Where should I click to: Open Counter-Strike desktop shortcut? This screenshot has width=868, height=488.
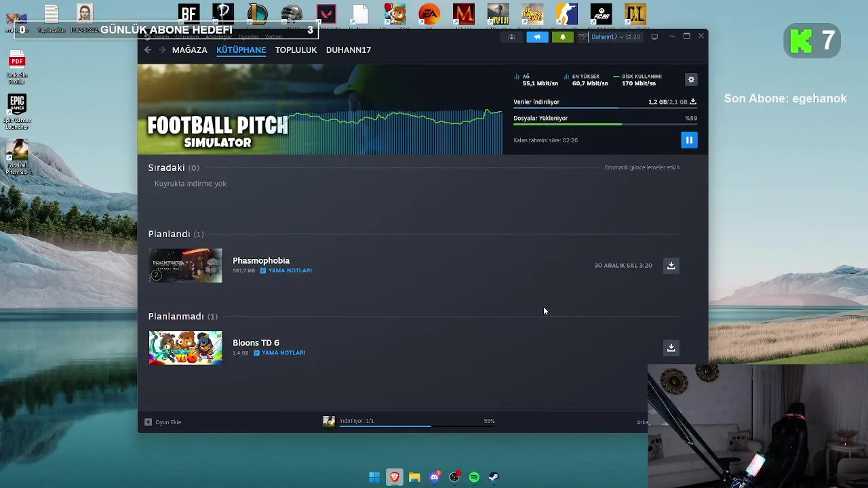[x=566, y=15]
